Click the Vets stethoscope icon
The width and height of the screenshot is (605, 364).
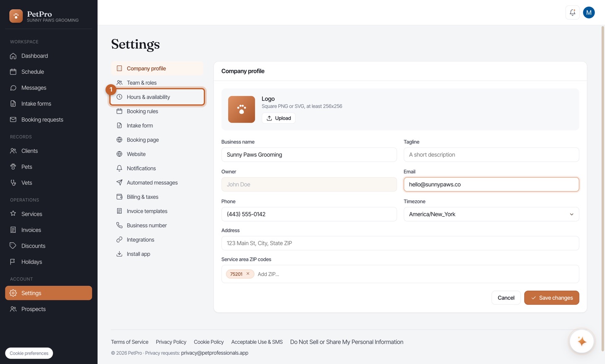pos(13,183)
